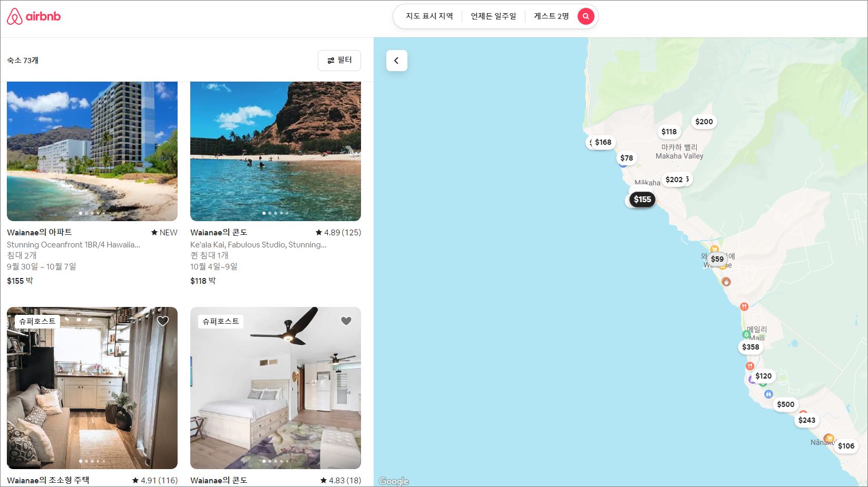Click the $59 price pin on map
Image resolution: width=868 pixels, height=487 pixels.
click(x=717, y=259)
